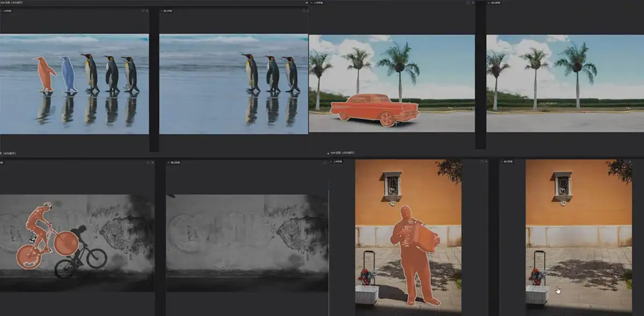Click the output image label above the palm tree result
644x316 pixels.
tap(494, 3)
